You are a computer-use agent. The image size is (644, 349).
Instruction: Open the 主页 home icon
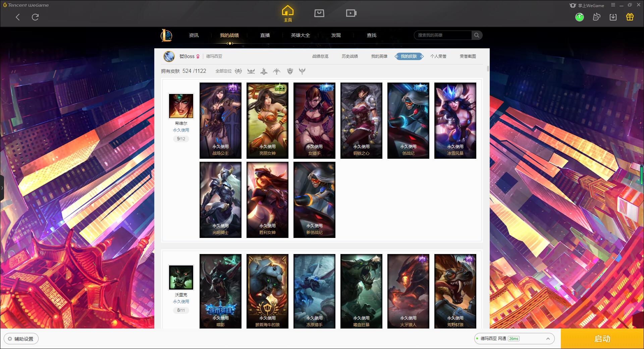tap(288, 14)
